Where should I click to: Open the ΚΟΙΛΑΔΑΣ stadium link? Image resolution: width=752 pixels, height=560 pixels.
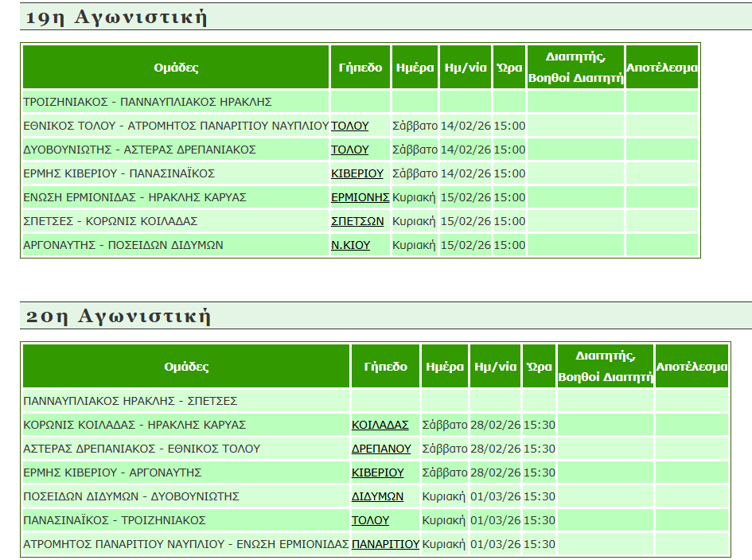pyautogui.click(x=380, y=425)
